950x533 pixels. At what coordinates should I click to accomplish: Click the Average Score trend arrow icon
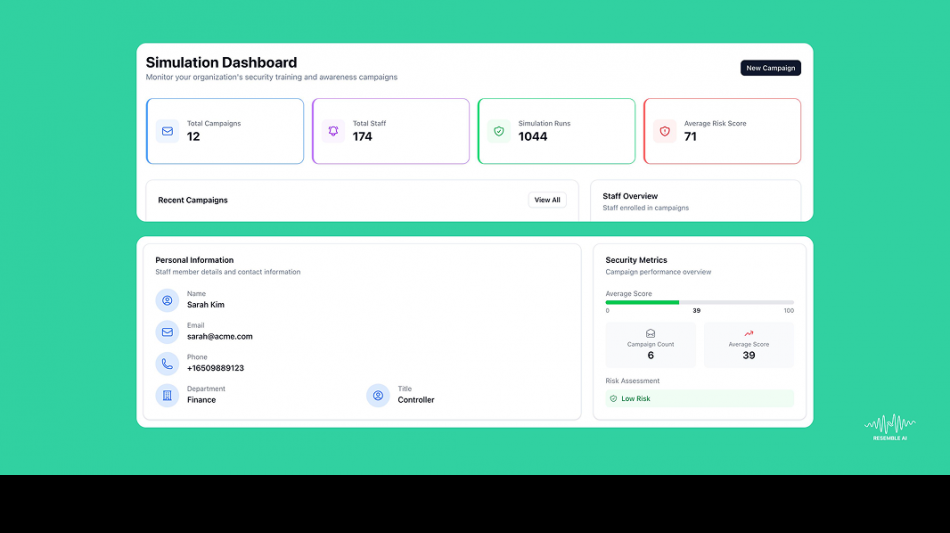(748, 334)
